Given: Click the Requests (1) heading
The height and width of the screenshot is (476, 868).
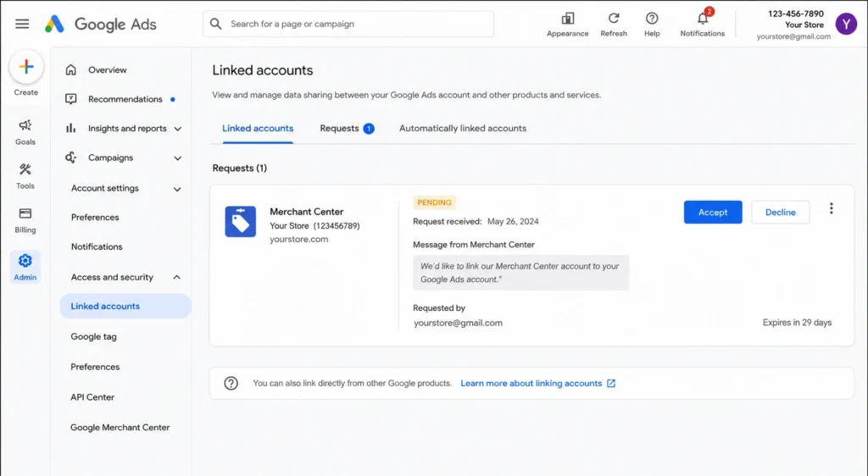Looking at the screenshot, I should [x=240, y=168].
